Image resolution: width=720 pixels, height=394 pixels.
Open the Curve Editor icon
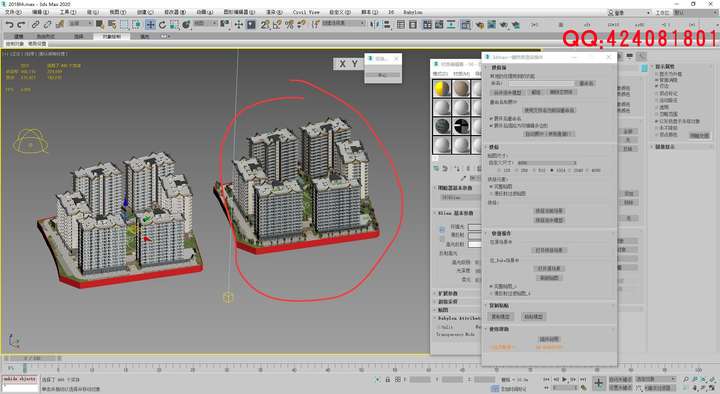pyautogui.click(x=439, y=24)
